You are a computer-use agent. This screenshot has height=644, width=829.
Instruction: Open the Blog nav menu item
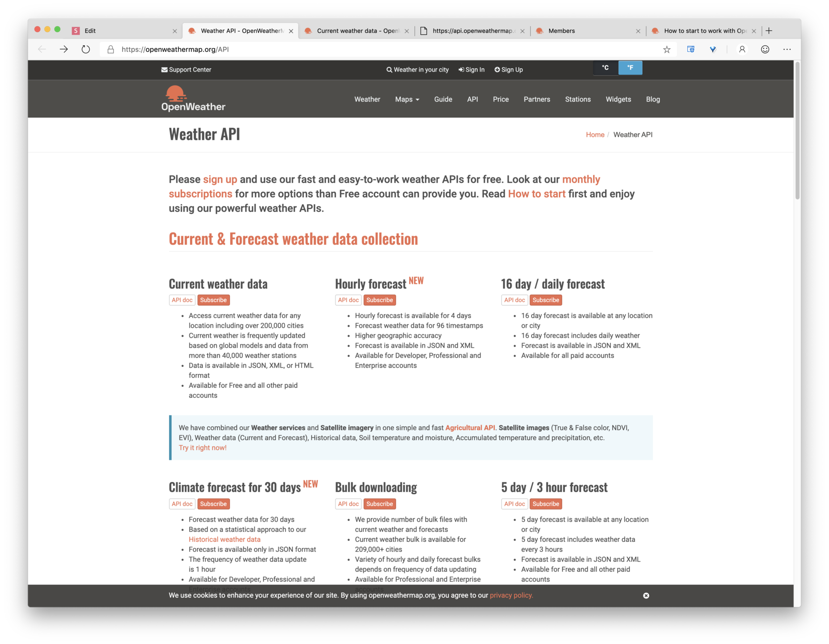653,99
